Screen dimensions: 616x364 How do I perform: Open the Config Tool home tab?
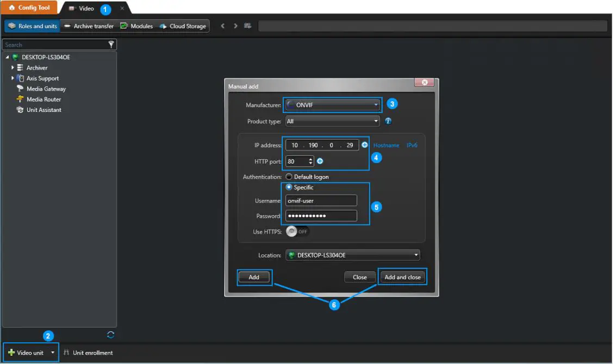coord(29,8)
